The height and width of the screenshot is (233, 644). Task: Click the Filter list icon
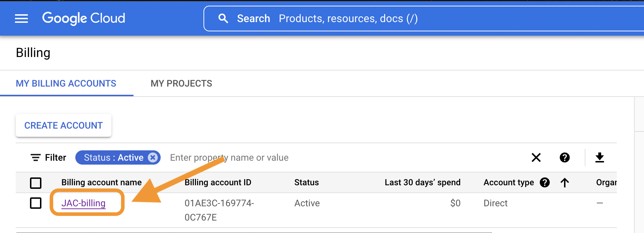click(x=35, y=157)
